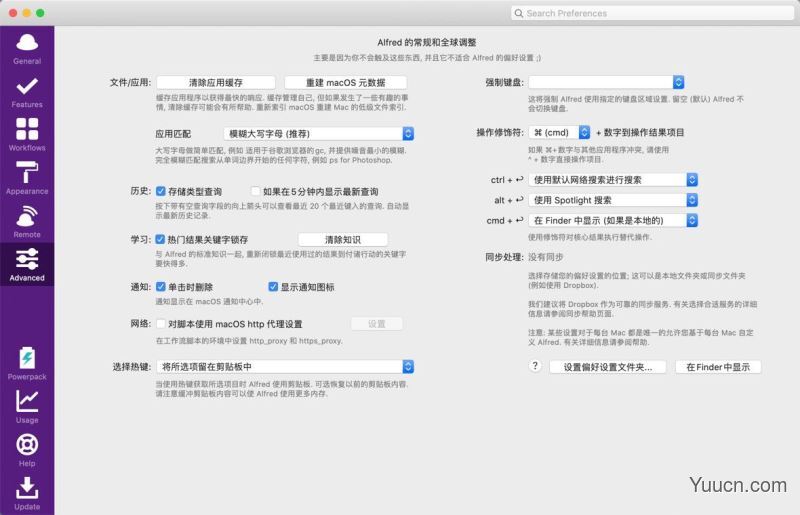Click the Alfred 的常规和全球调整 heading
This screenshot has height=515, width=800.
[x=427, y=42]
